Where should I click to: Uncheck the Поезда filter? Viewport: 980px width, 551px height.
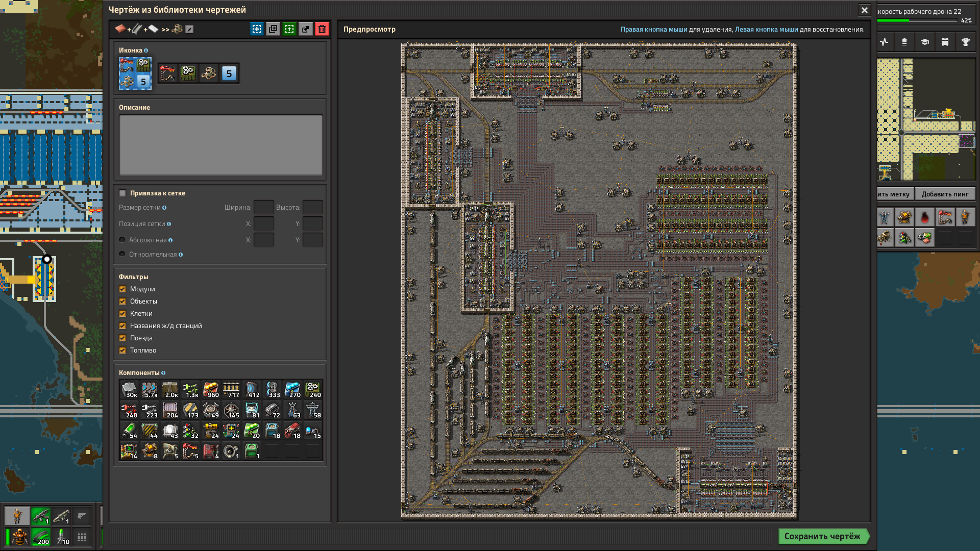122,338
